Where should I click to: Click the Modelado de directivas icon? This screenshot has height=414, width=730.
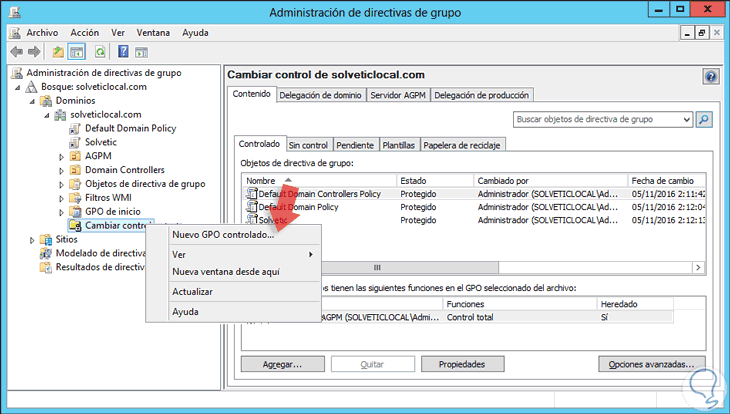coord(46,253)
